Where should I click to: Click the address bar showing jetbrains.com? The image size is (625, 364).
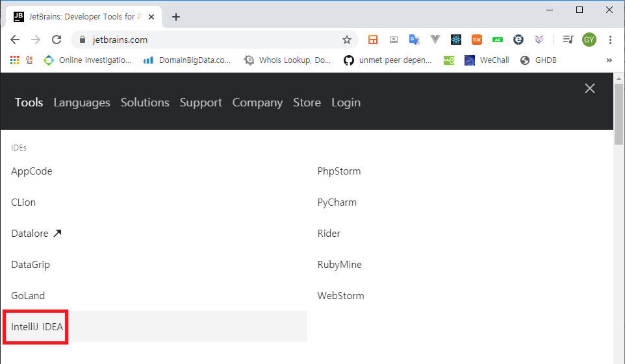tap(214, 40)
